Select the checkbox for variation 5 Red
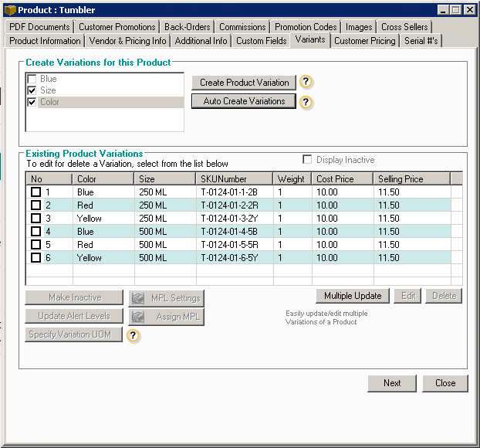Screen dimensions: 480x448 [x=35, y=245]
